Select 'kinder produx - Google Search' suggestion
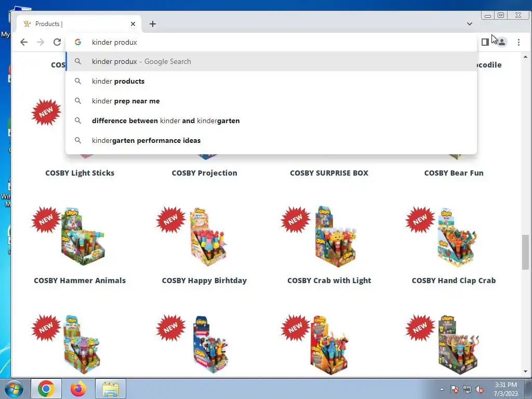This screenshot has width=532, height=399. coord(271,61)
